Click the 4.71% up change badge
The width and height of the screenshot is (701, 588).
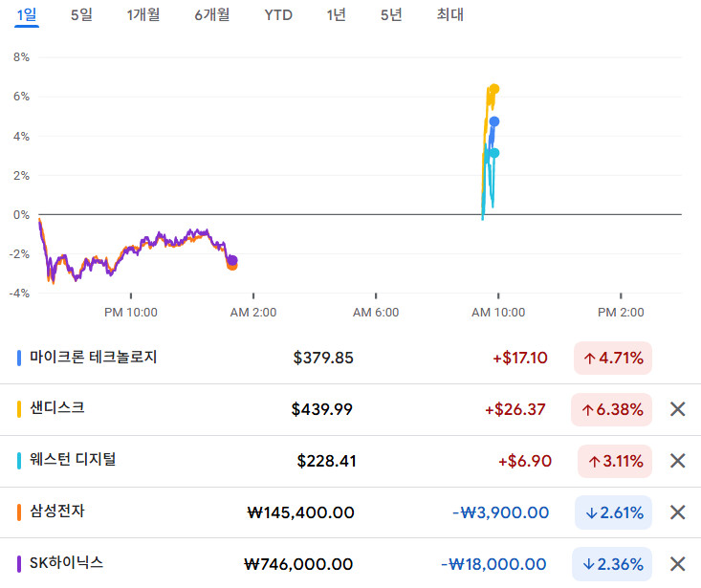point(612,359)
